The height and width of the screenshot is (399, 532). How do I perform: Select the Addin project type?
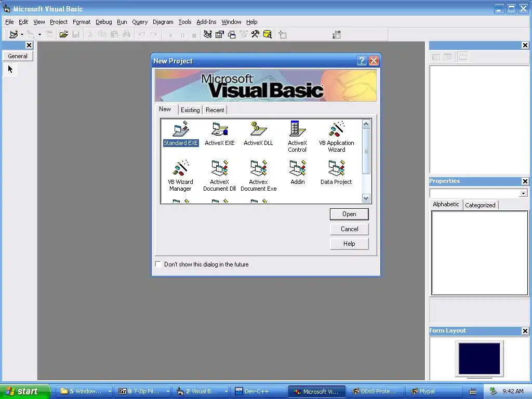tap(298, 172)
